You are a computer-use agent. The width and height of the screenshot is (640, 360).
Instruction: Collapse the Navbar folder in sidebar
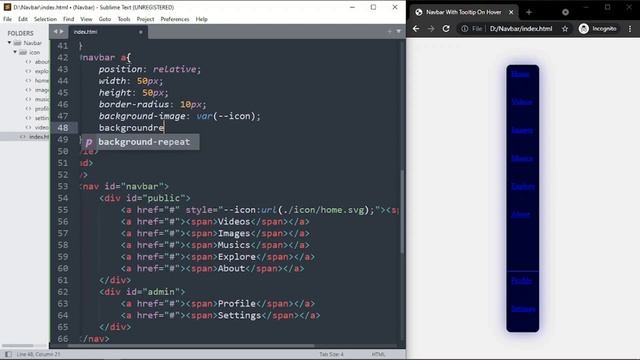pos(9,42)
